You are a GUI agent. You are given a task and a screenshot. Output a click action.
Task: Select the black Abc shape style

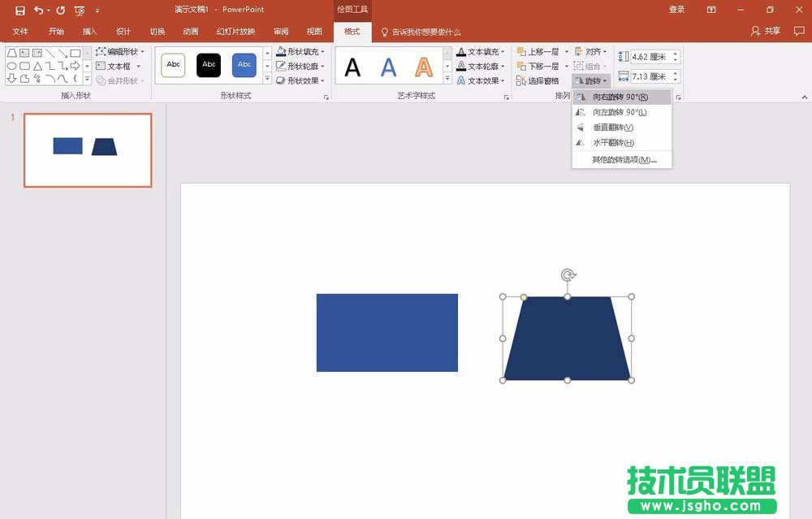[x=209, y=65]
